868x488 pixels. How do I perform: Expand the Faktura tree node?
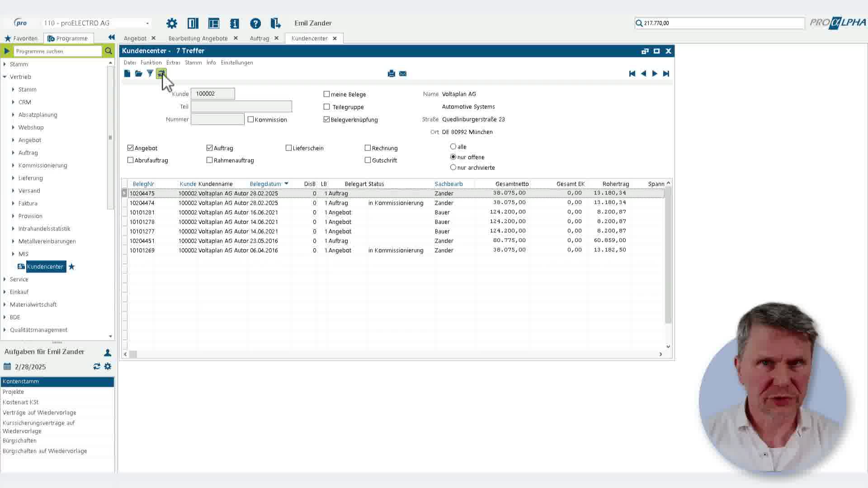(x=13, y=203)
